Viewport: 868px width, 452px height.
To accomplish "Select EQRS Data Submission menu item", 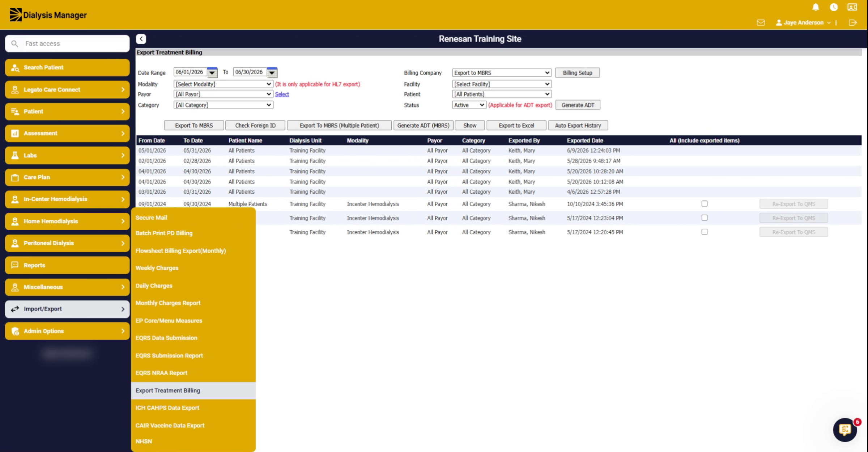I will [166, 338].
